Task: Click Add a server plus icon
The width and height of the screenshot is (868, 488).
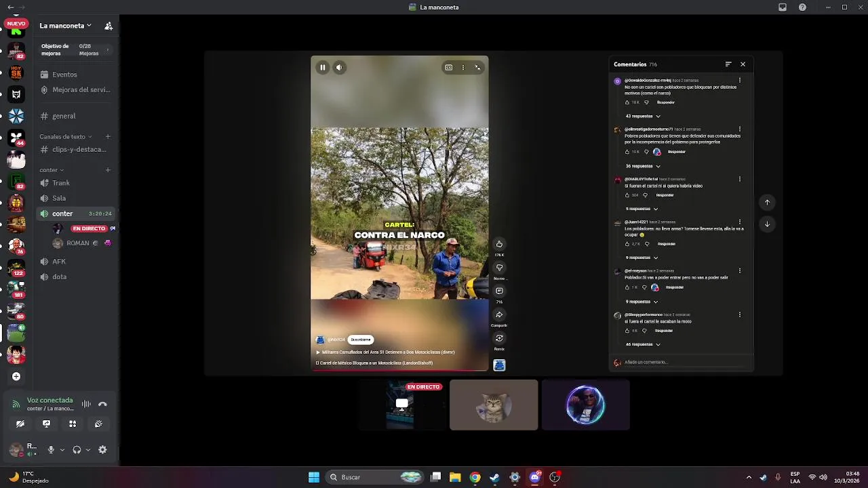Action: coord(16,376)
